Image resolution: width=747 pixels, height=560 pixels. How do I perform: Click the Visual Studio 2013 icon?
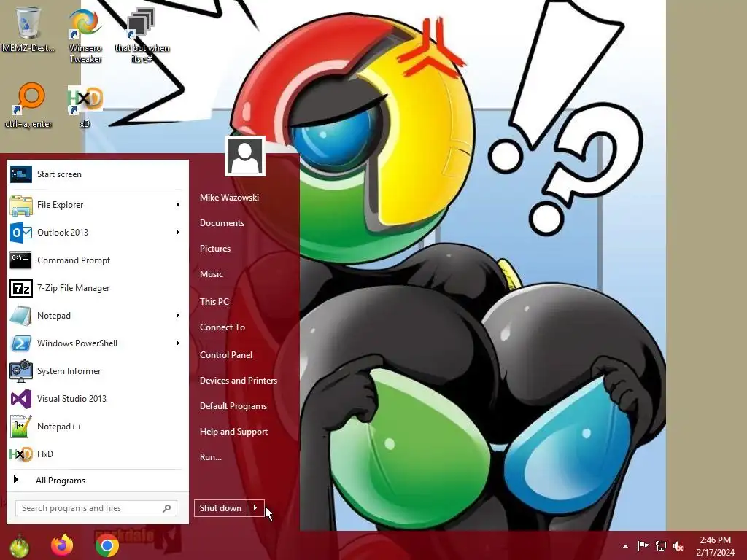pyautogui.click(x=21, y=399)
